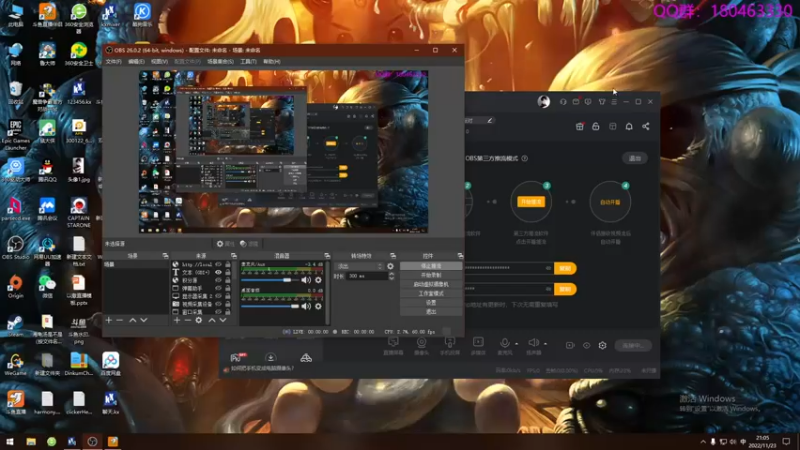Toggle lock on the http://local source
The width and height of the screenshot is (800, 450).
click(228, 264)
